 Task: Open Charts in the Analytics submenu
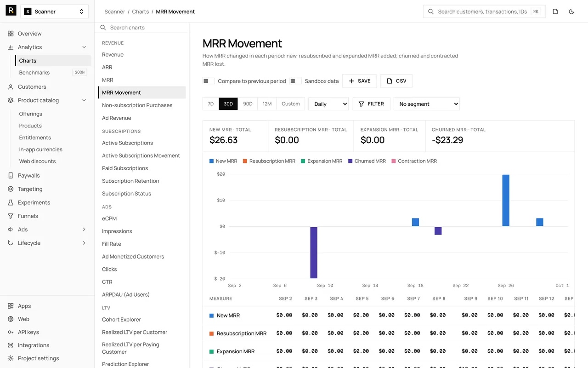click(53, 61)
